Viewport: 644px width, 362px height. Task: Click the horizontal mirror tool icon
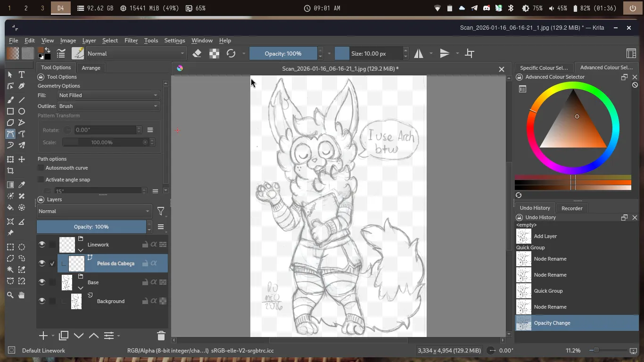click(419, 54)
